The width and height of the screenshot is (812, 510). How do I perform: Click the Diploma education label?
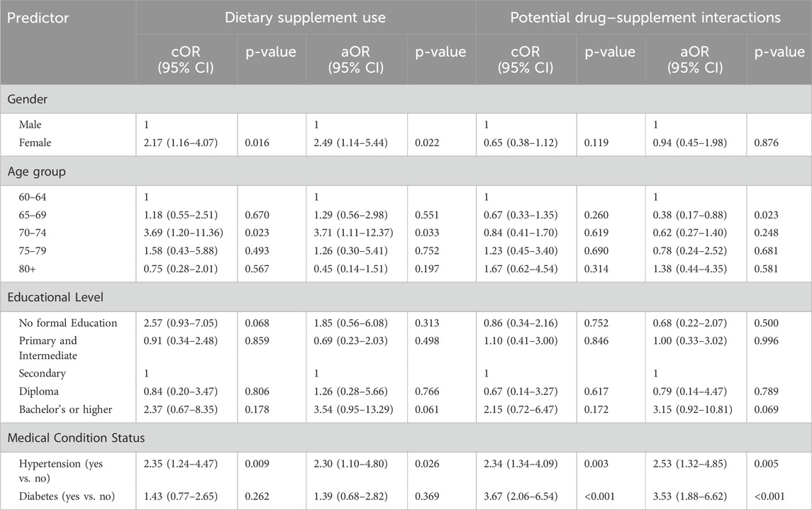click(x=40, y=390)
